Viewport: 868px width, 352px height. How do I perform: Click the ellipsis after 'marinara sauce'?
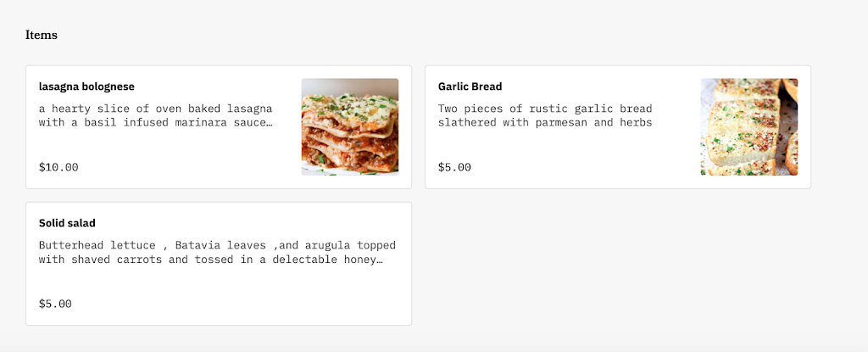[x=270, y=123]
